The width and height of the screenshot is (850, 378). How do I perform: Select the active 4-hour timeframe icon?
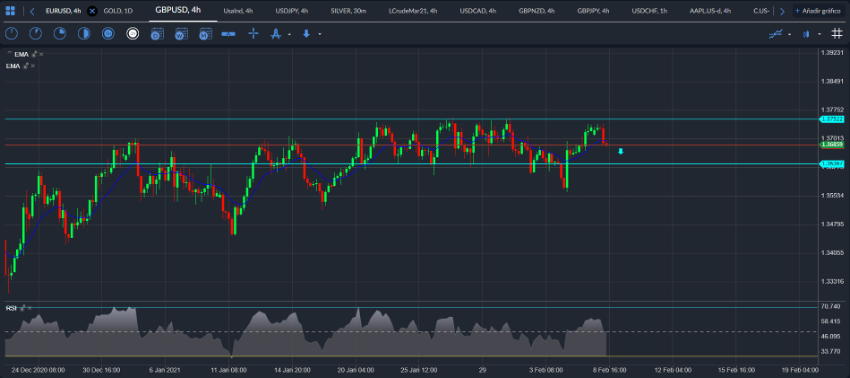point(133,34)
